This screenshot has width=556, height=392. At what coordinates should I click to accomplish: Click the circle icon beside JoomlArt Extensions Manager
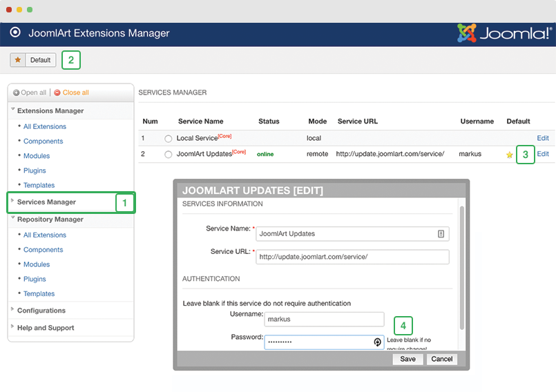click(15, 32)
